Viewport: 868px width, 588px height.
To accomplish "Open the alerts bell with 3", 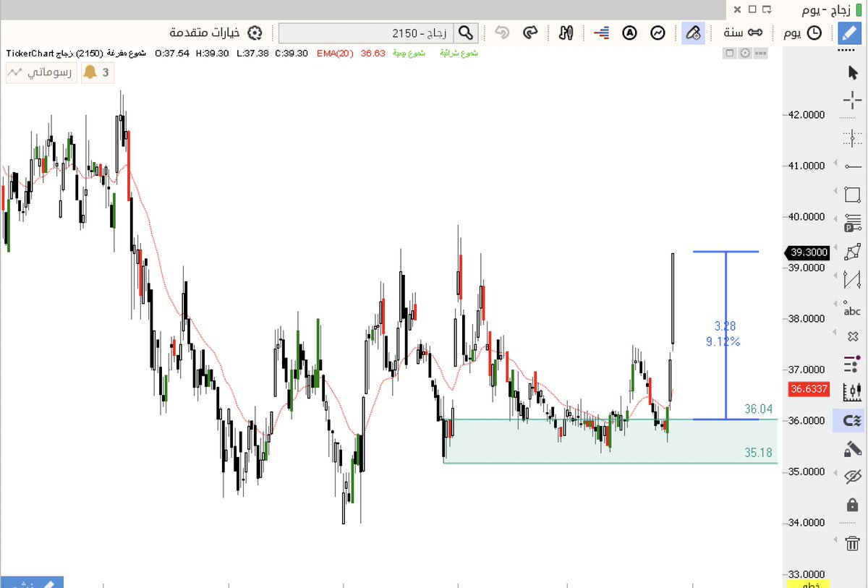I will point(98,72).
